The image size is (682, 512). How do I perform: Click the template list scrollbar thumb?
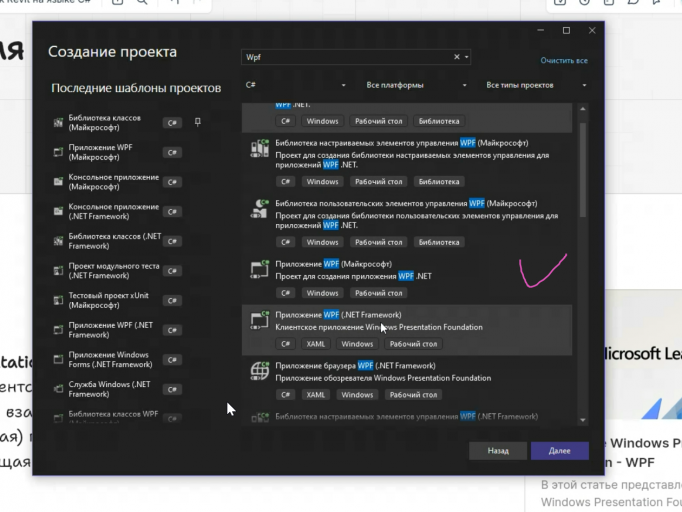tap(583, 170)
